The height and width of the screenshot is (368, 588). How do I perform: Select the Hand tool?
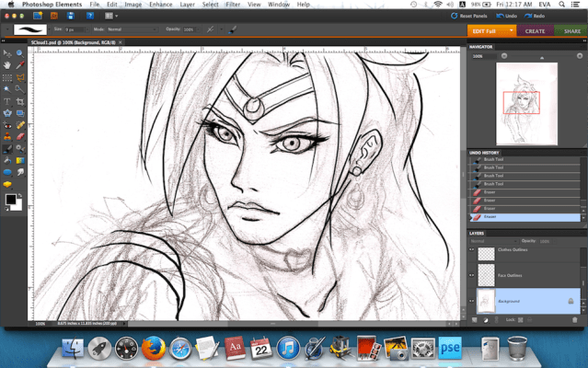[7, 65]
